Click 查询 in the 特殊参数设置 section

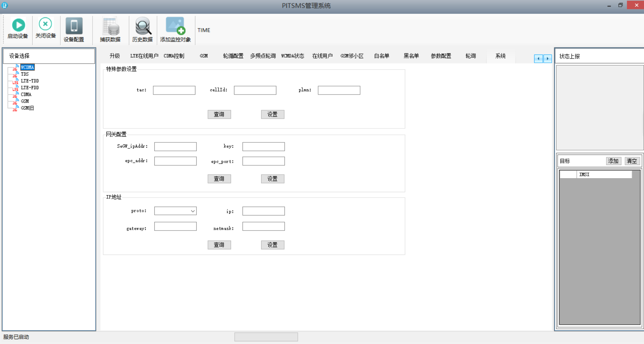[x=219, y=114]
